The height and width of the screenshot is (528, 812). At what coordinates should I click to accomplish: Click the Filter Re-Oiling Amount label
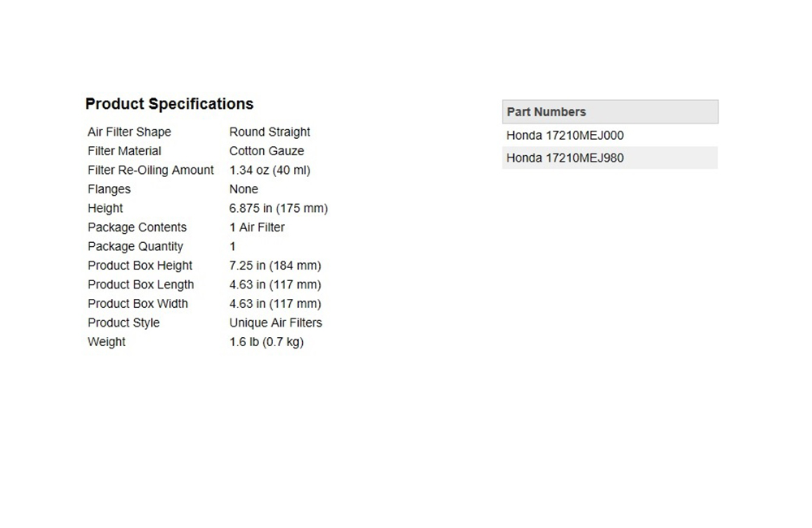click(151, 170)
